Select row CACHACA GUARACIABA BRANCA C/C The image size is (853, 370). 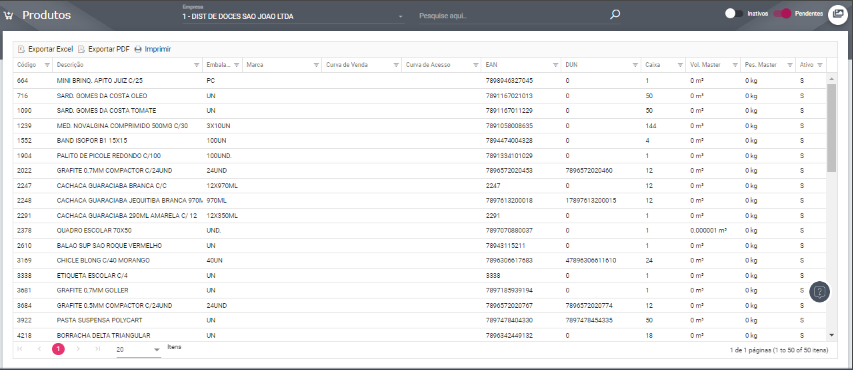click(x=420, y=186)
